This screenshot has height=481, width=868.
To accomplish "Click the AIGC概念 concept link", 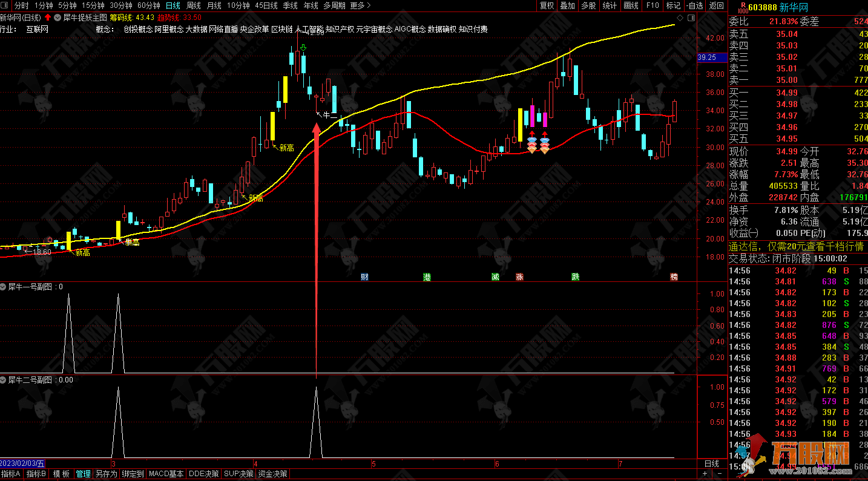I will click(410, 29).
